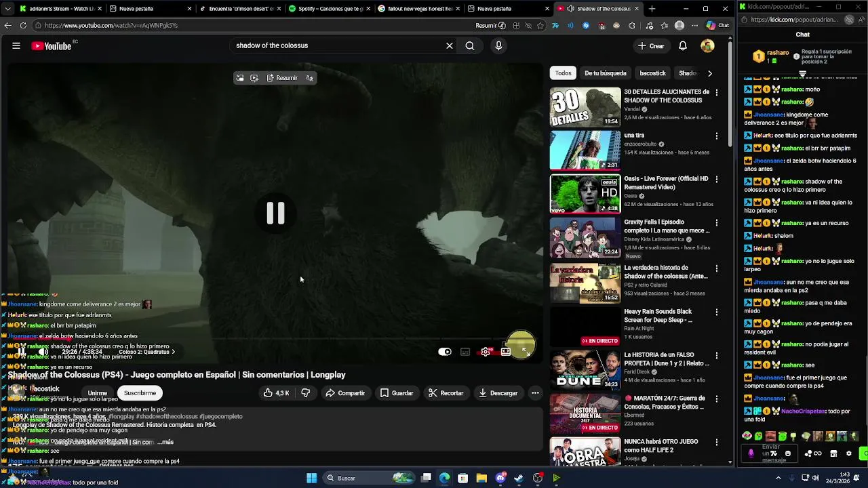Dislike the video
868x488 pixels.
click(306, 393)
